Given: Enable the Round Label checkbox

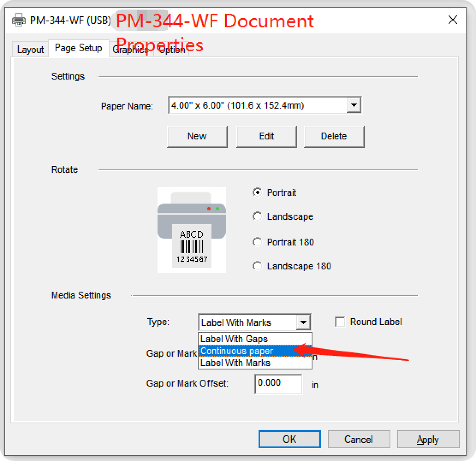Looking at the screenshot, I should (340, 322).
